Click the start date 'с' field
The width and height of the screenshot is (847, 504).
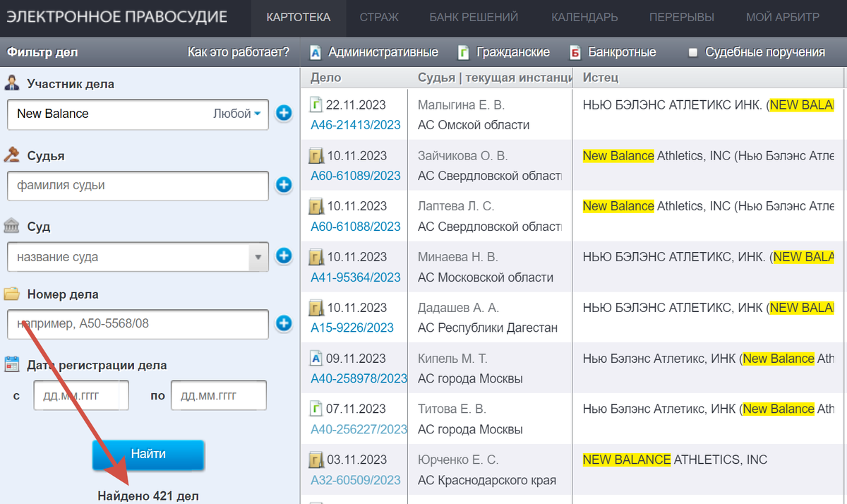[x=81, y=395]
